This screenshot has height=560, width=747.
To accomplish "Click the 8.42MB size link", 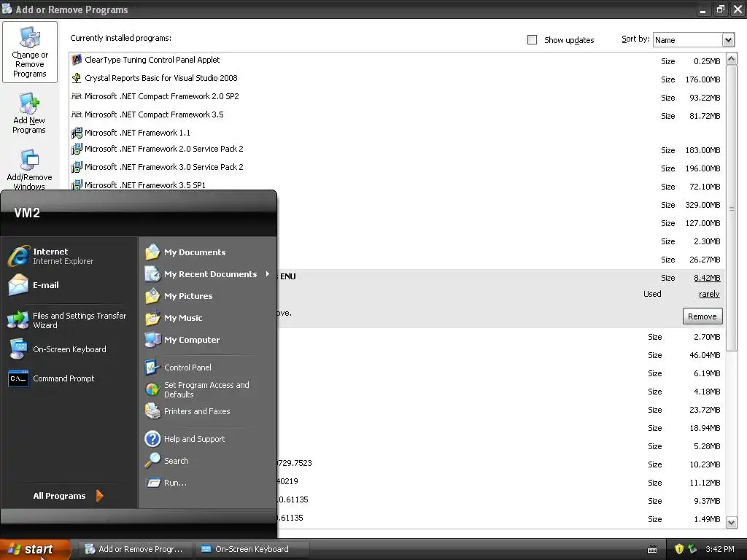I will 707,278.
